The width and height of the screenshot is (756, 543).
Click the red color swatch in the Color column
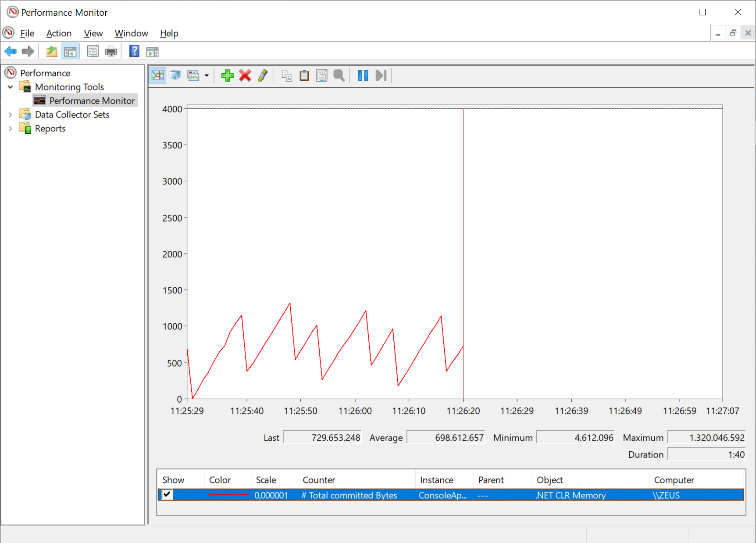point(228,495)
